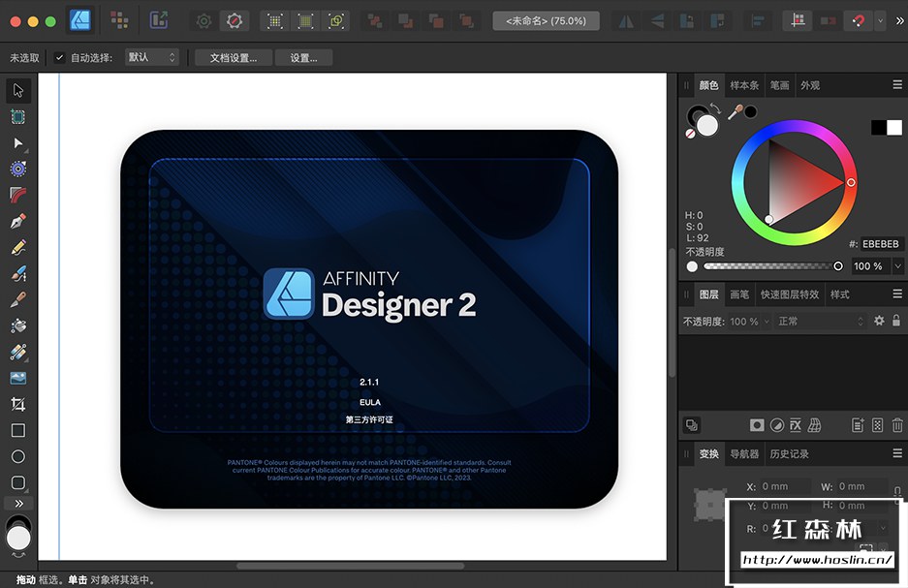Expand the hidden tools chevron in toolbar

[17, 504]
